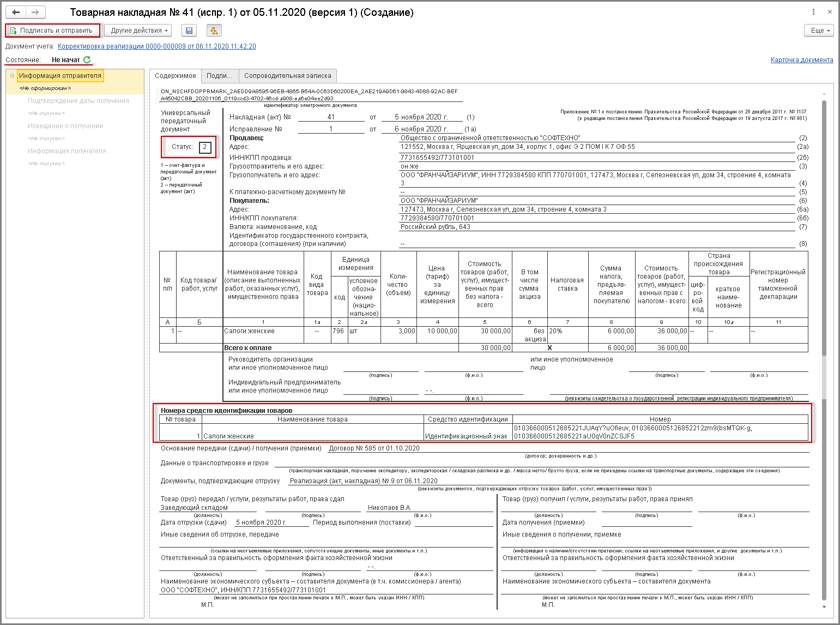840x625 pixels.
Task: Click Заведующий складом position text
Action: [194, 508]
